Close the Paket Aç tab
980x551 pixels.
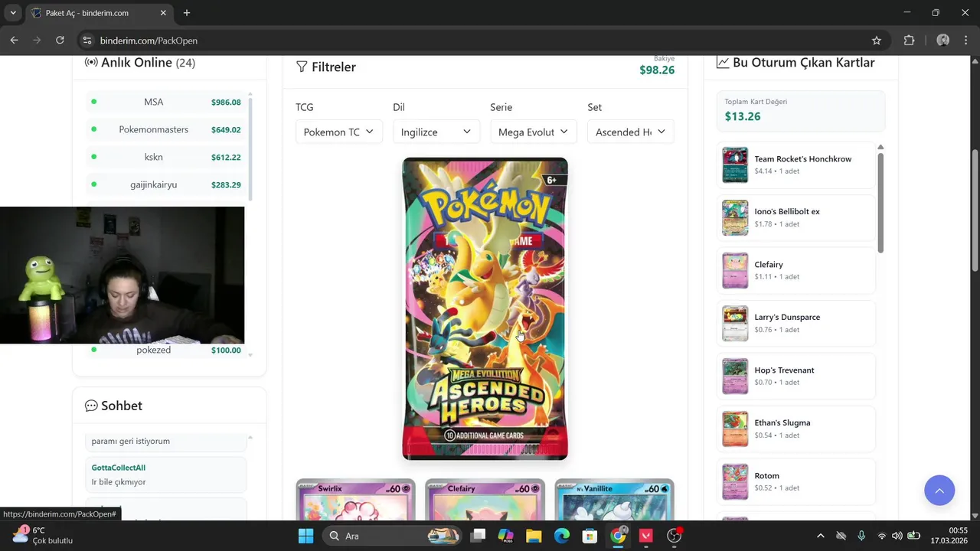click(x=163, y=13)
